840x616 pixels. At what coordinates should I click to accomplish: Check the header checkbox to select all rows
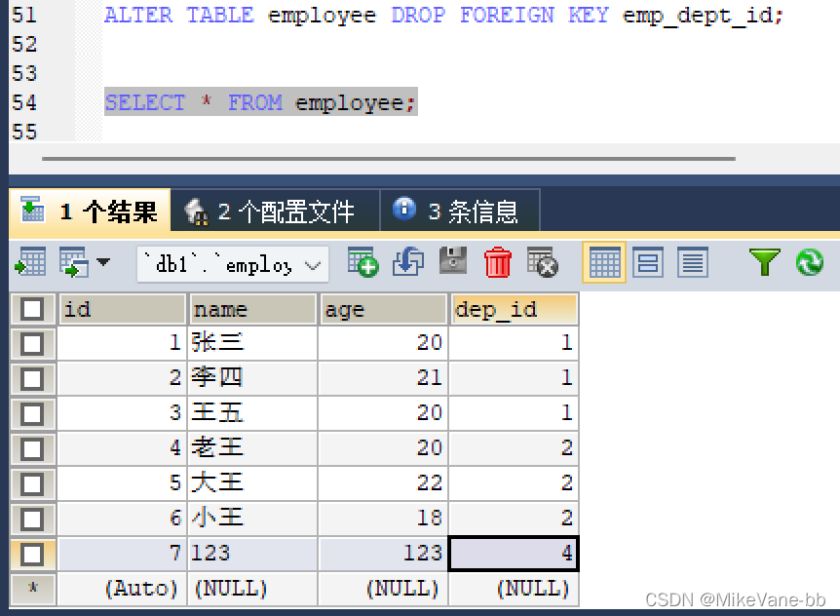(x=33, y=308)
